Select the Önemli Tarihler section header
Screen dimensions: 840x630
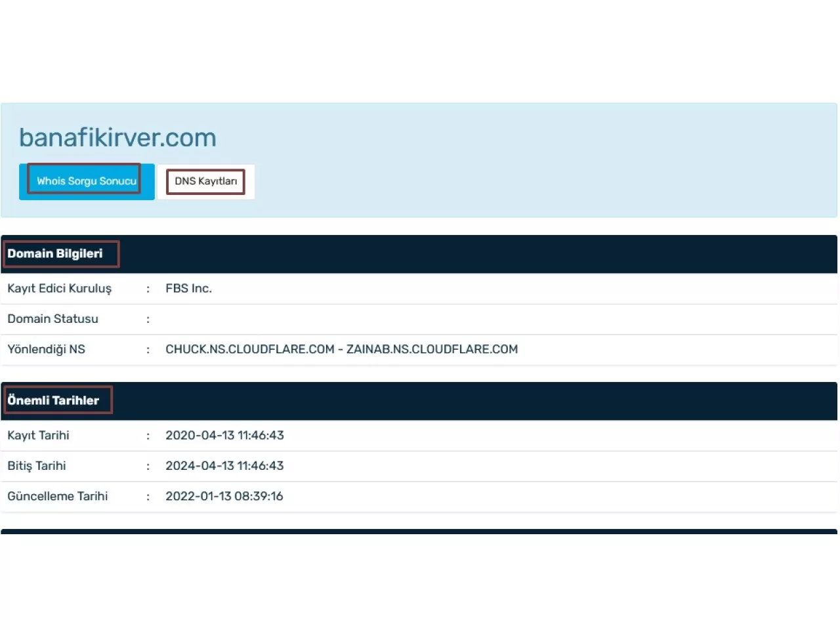coord(53,401)
